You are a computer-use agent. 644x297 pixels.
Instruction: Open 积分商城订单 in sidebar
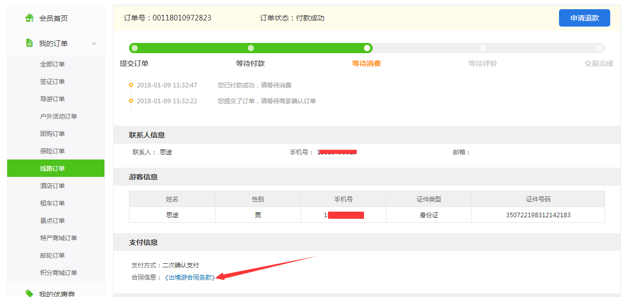click(x=59, y=273)
